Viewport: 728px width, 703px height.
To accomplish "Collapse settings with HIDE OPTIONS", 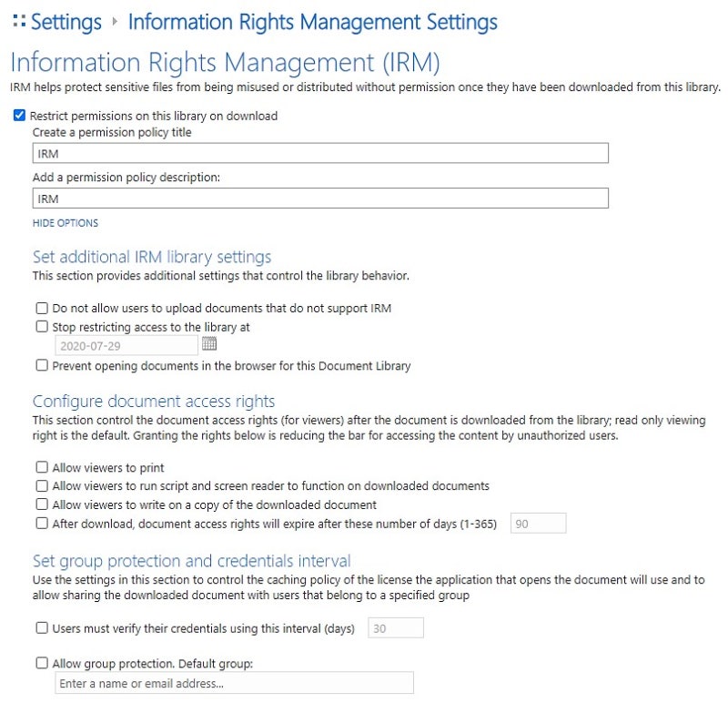I will pyautogui.click(x=66, y=223).
